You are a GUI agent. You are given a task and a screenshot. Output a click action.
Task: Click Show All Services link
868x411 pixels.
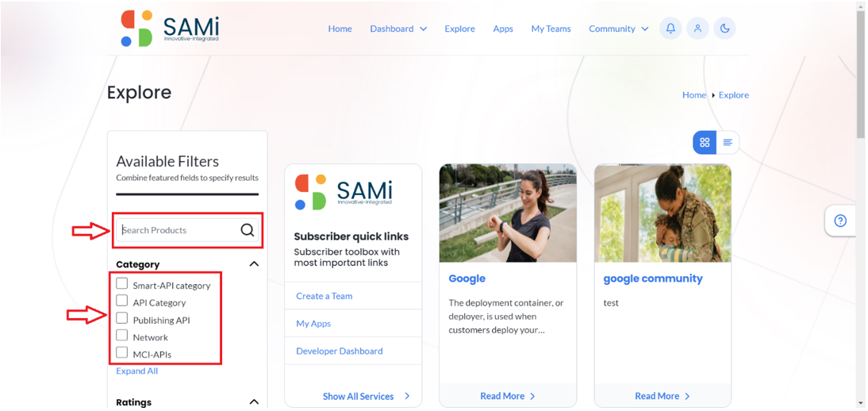tap(358, 396)
